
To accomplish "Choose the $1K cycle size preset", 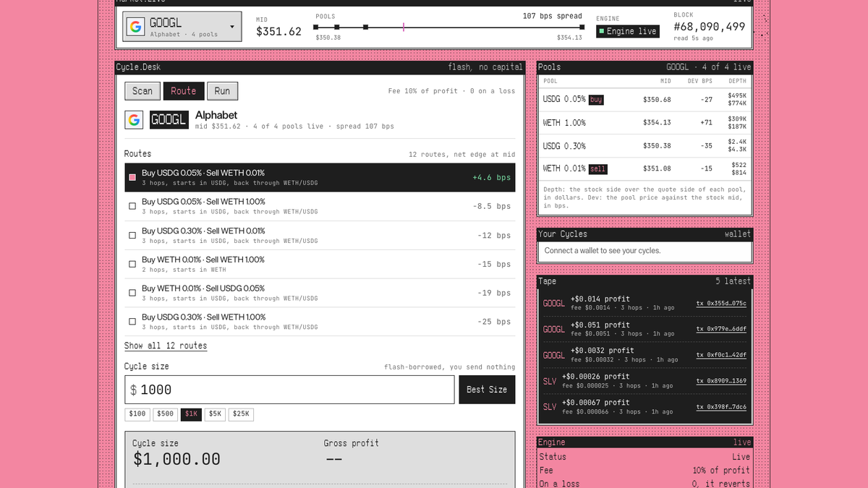I will pyautogui.click(x=192, y=414).
